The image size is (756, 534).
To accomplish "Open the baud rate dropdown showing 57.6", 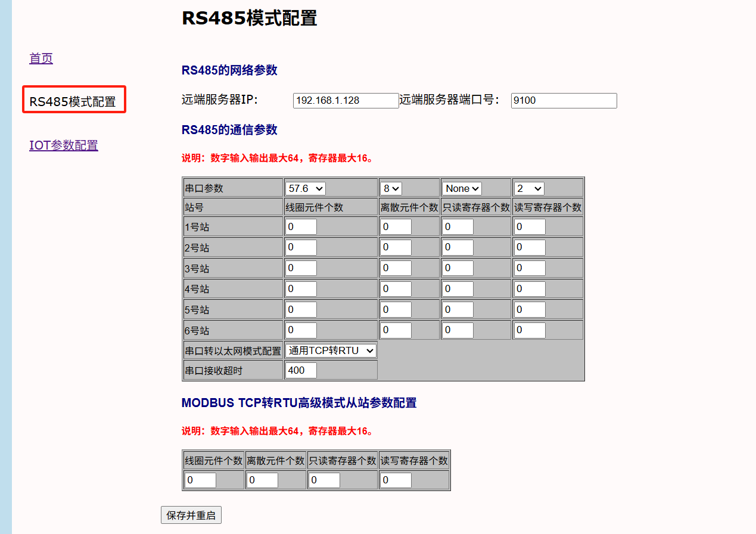I will pos(306,188).
